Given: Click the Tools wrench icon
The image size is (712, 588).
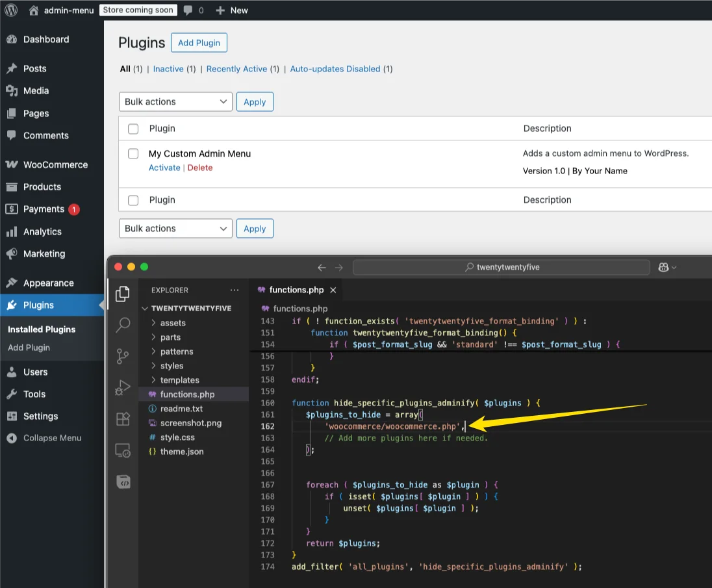Looking at the screenshot, I should coord(12,394).
